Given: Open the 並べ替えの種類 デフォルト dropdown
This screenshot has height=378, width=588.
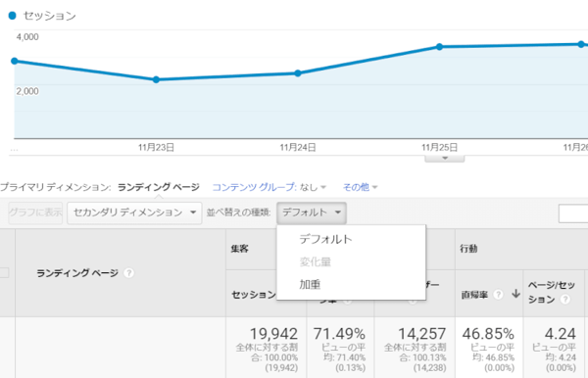Looking at the screenshot, I should [312, 213].
